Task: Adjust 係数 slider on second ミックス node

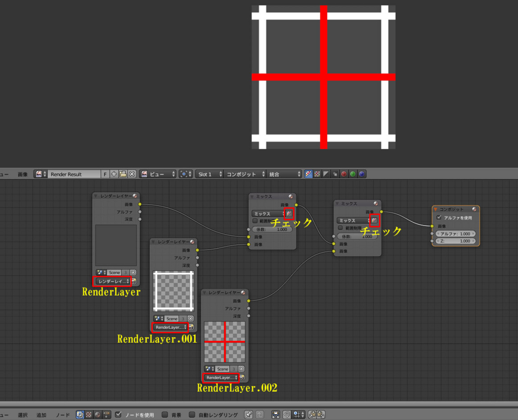Action: point(358,237)
